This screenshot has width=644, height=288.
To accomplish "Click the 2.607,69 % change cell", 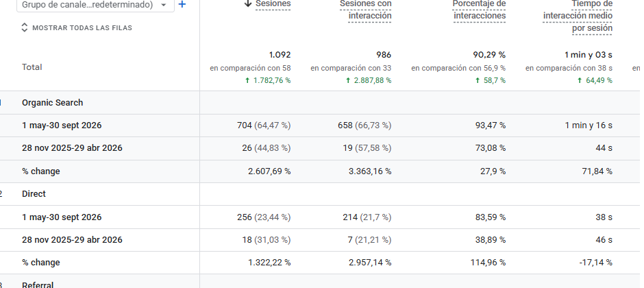I will tap(269, 171).
